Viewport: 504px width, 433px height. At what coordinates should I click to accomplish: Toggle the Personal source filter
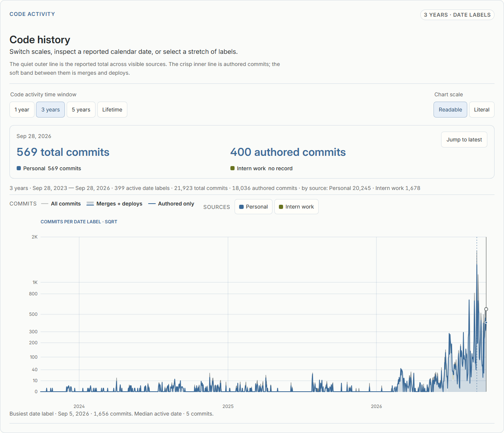click(x=253, y=207)
